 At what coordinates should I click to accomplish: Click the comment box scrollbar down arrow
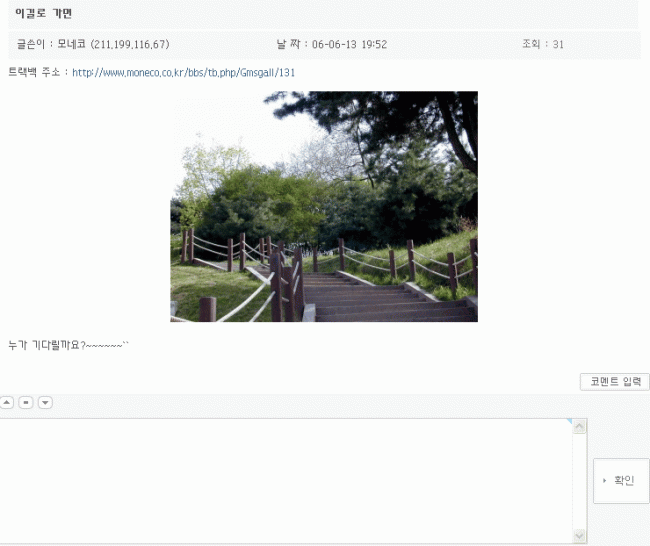pos(579,535)
